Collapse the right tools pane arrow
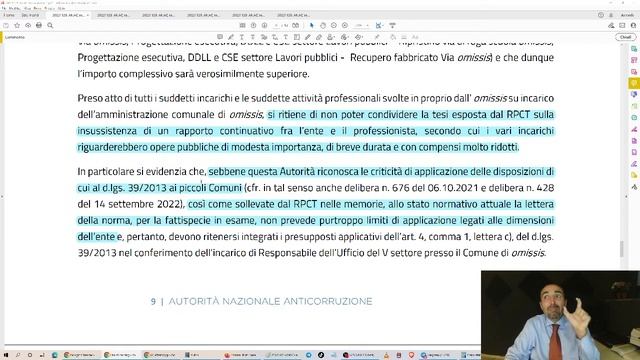Viewport: 640px width, 360px height. tap(627, 197)
